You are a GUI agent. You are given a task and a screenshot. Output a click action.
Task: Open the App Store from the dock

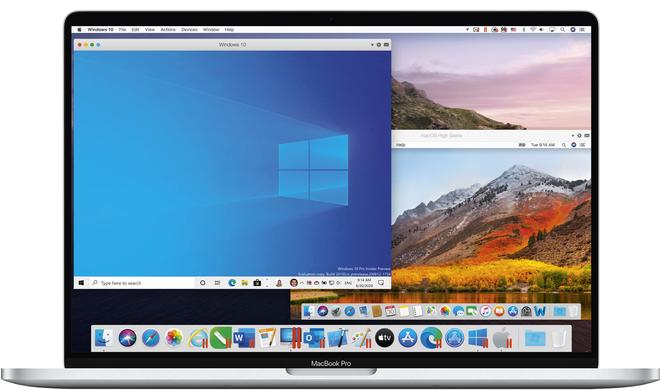click(x=407, y=337)
